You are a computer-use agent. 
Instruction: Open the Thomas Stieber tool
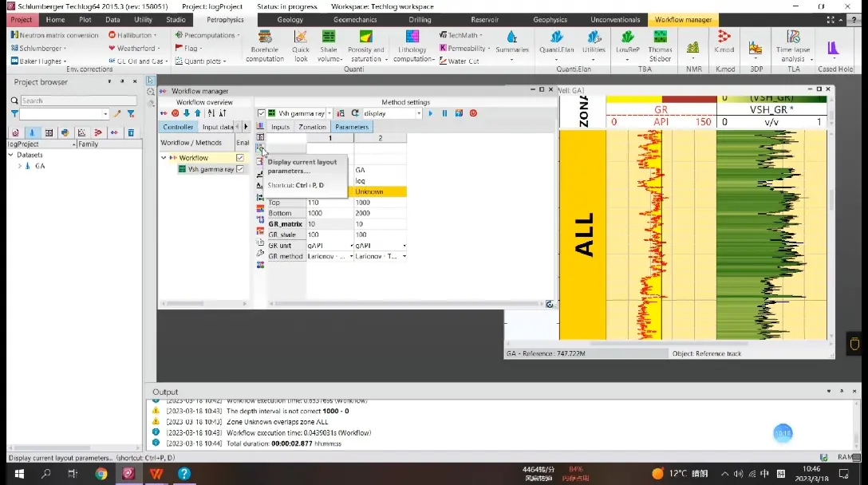(x=660, y=46)
